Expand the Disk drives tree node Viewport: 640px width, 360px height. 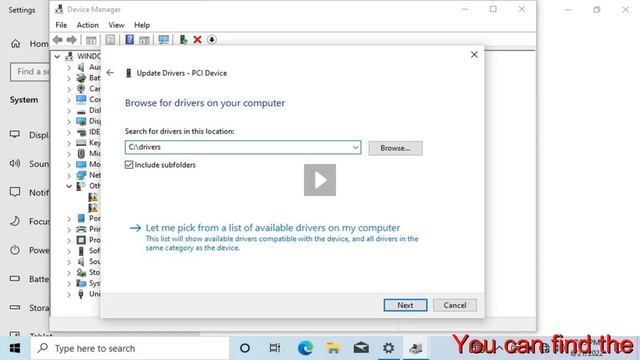69,111
